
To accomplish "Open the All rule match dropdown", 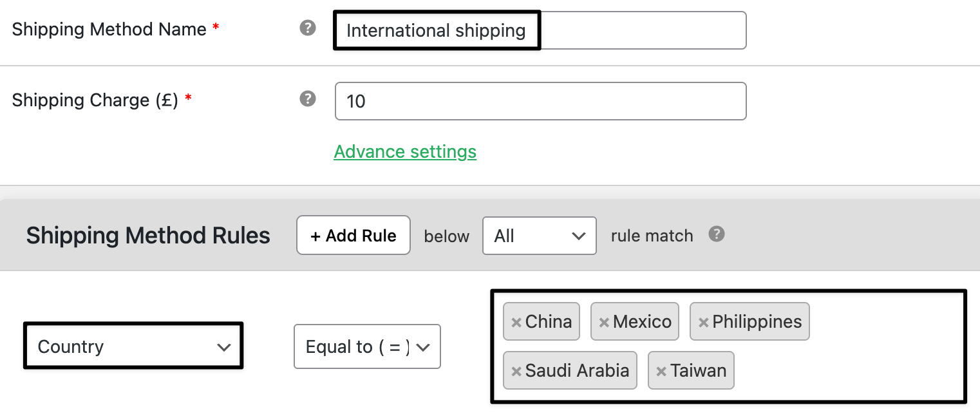I will click(x=539, y=236).
